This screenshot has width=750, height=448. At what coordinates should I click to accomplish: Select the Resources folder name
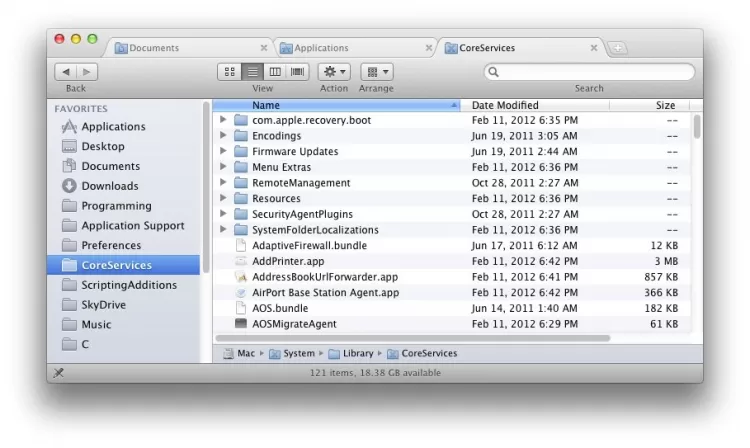click(x=276, y=198)
